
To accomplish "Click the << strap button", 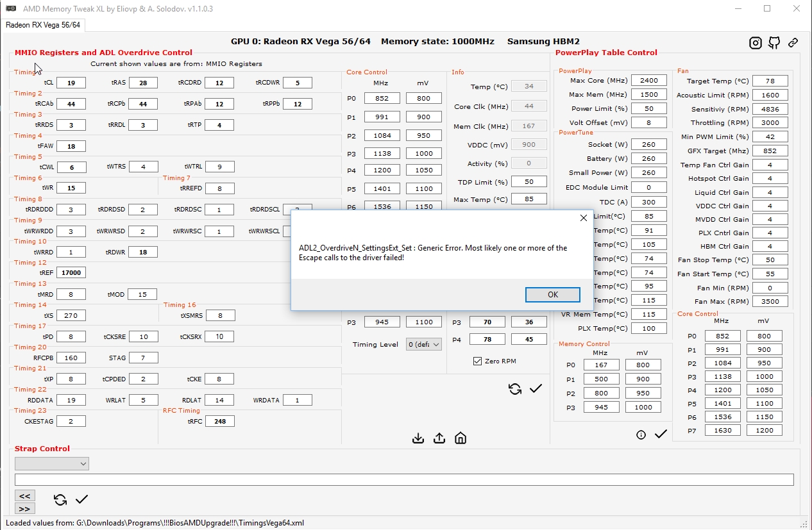I will 24,495.
